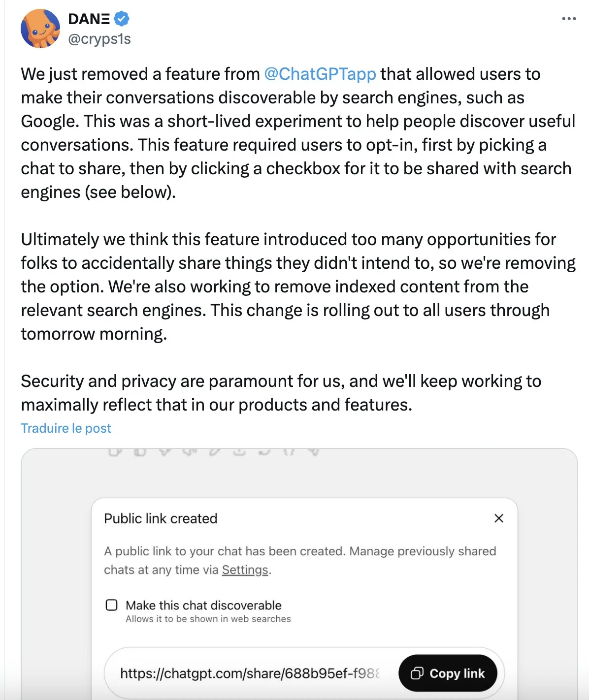Click the DANΞ profile avatar

click(x=40, y=29)
